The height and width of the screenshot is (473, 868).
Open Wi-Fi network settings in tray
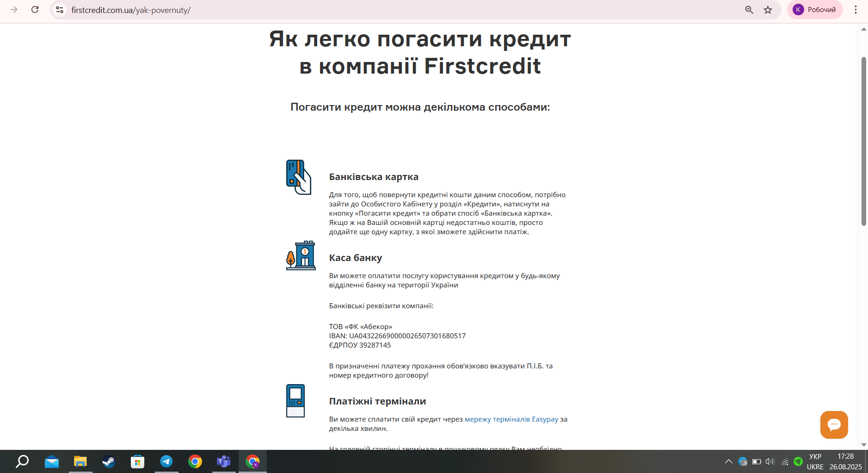(785, 461)
